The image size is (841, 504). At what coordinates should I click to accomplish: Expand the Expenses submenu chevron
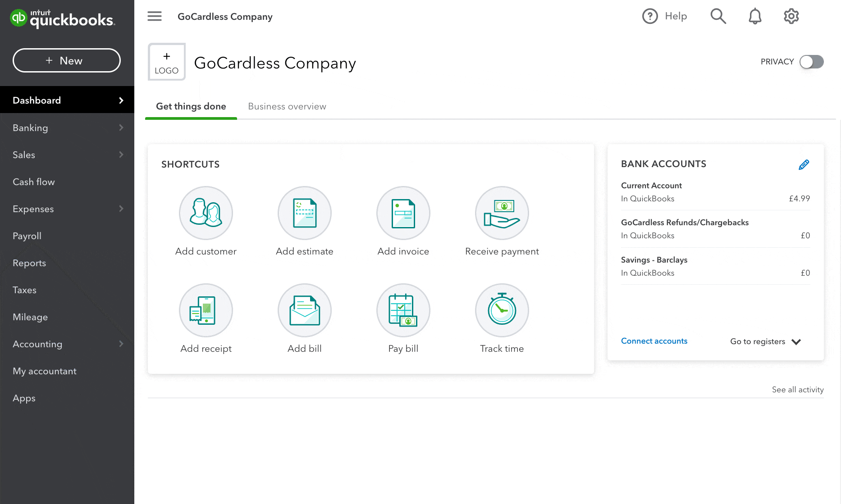pyautogui.click(x=121, y=209)
